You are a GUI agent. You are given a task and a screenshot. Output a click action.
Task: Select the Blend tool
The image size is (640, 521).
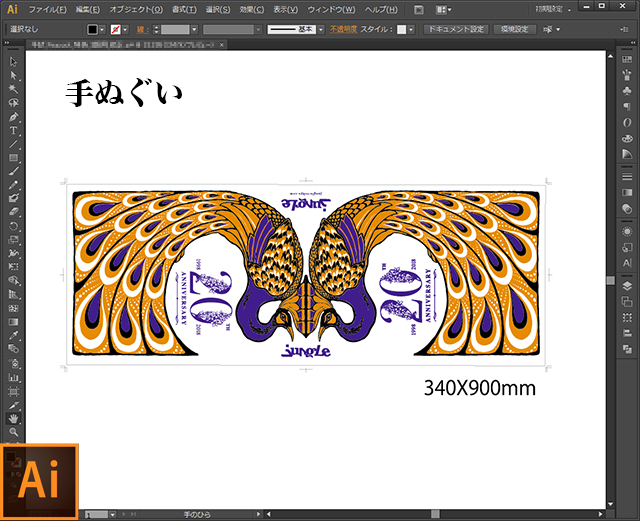[13, 349]
